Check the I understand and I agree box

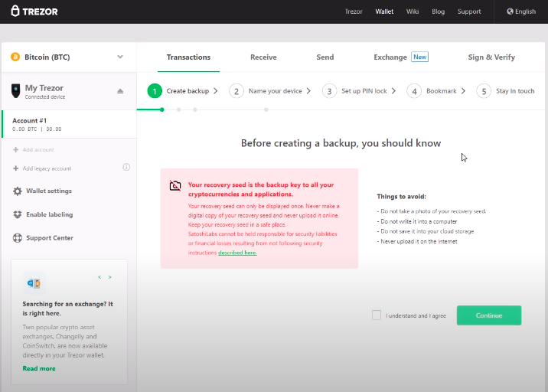377,315
